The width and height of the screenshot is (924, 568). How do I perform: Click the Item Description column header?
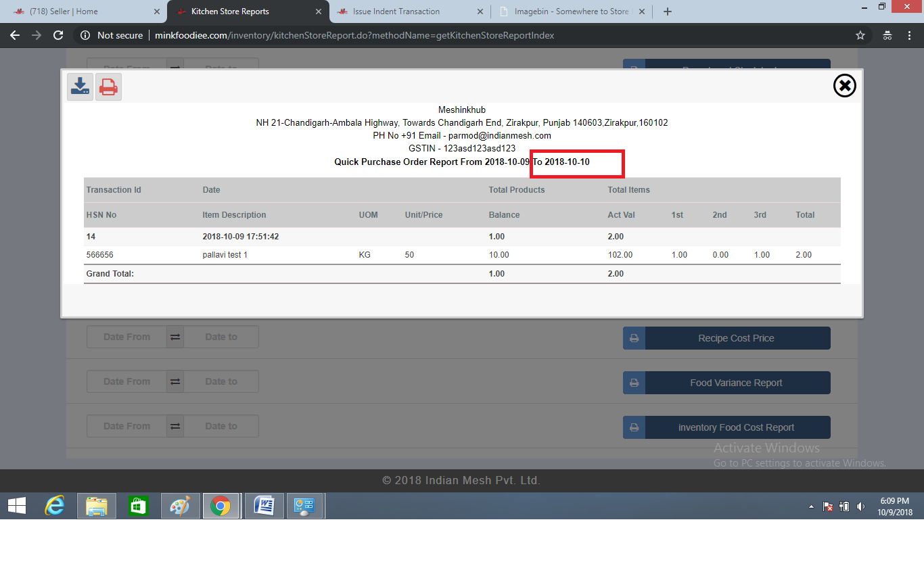coord(234,215)
